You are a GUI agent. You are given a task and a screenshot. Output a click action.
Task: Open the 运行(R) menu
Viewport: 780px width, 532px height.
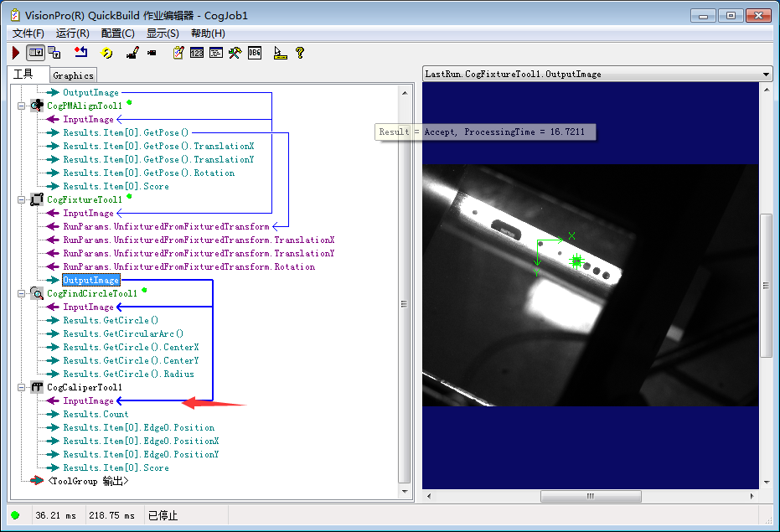pos(72,34)
